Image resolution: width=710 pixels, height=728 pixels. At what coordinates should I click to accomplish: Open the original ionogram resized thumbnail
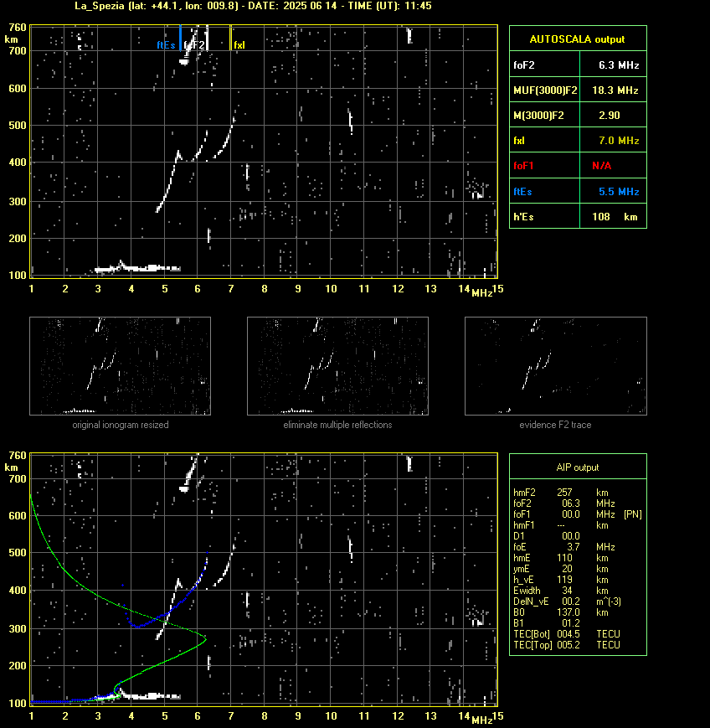pos(121,366)
